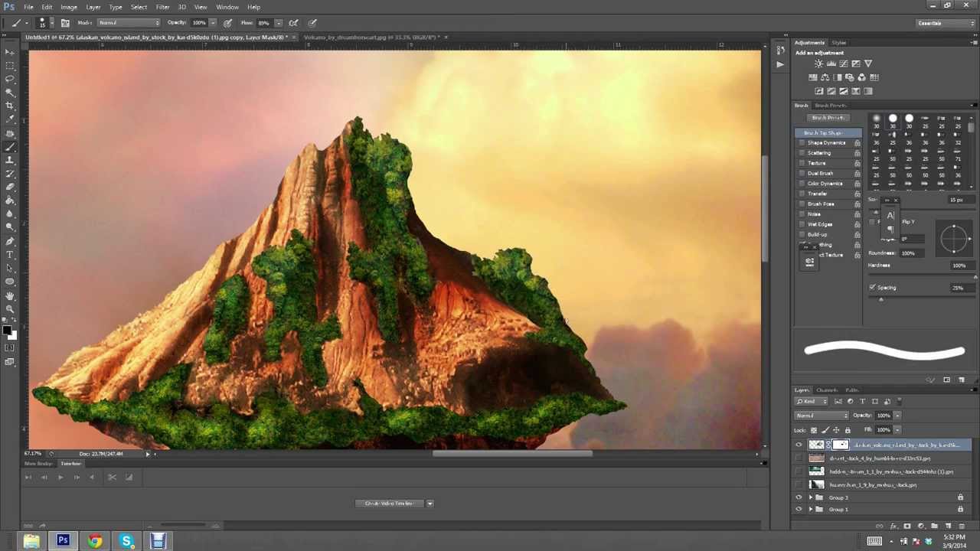Open Google Chrome from the taskbar

[x=94, y=541]
